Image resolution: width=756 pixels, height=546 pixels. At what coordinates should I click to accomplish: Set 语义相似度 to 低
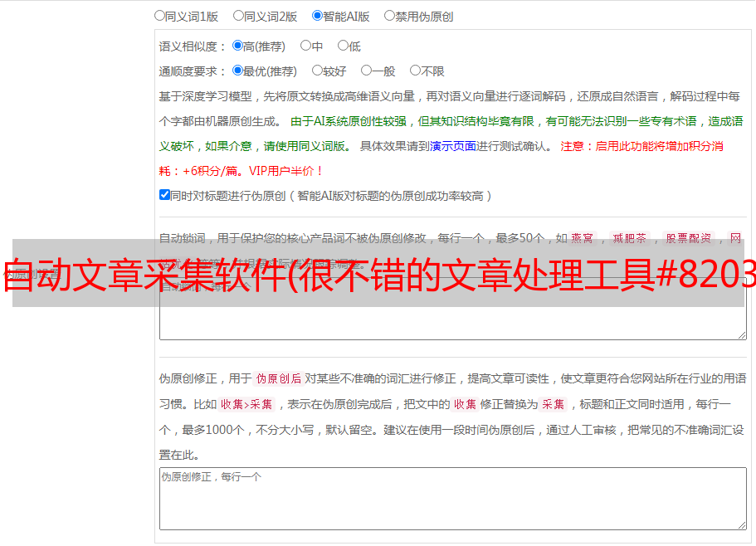click(x=343, y=46)
